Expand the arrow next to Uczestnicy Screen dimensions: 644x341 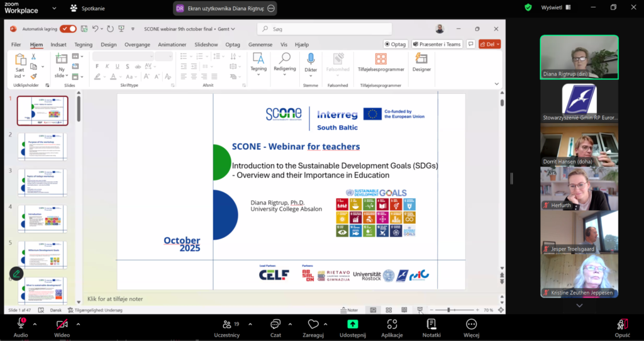tap(250, 325)
